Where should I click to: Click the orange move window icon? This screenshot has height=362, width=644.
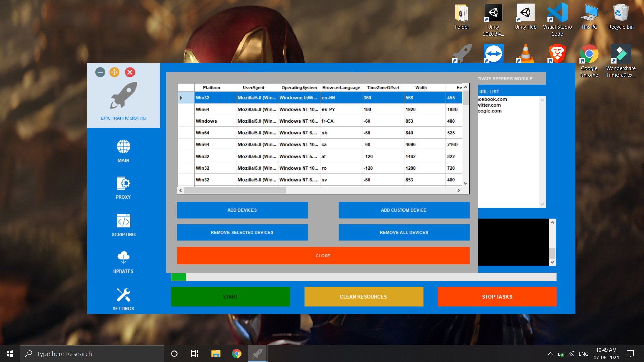point(114,72)
